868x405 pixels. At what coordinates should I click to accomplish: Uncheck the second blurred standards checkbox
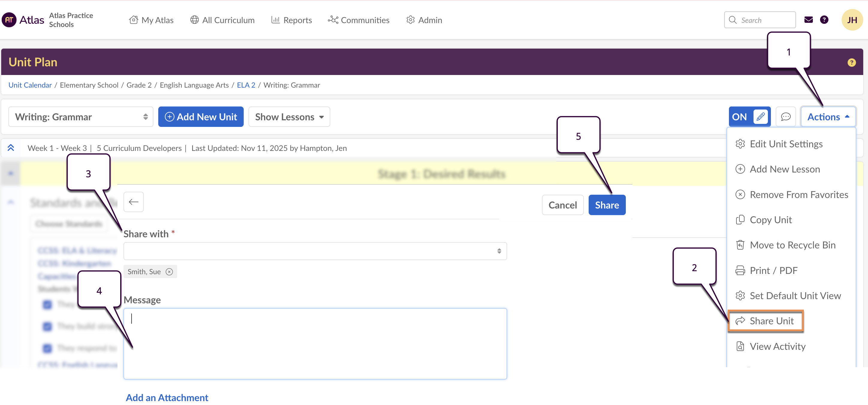[48, 326]
